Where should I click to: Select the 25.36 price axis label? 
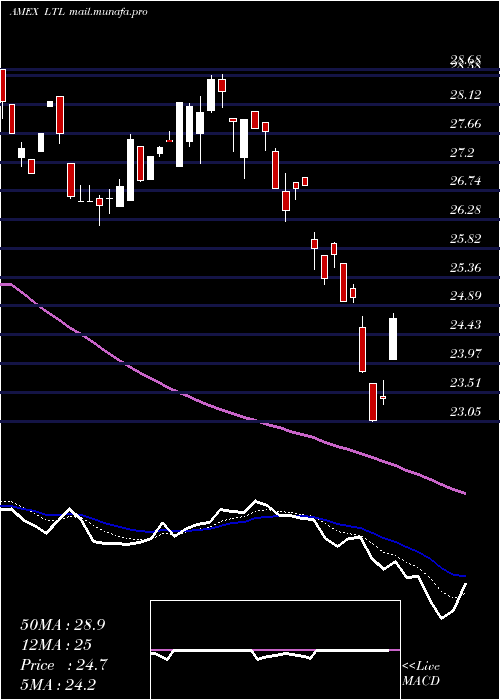pos(466,267)
